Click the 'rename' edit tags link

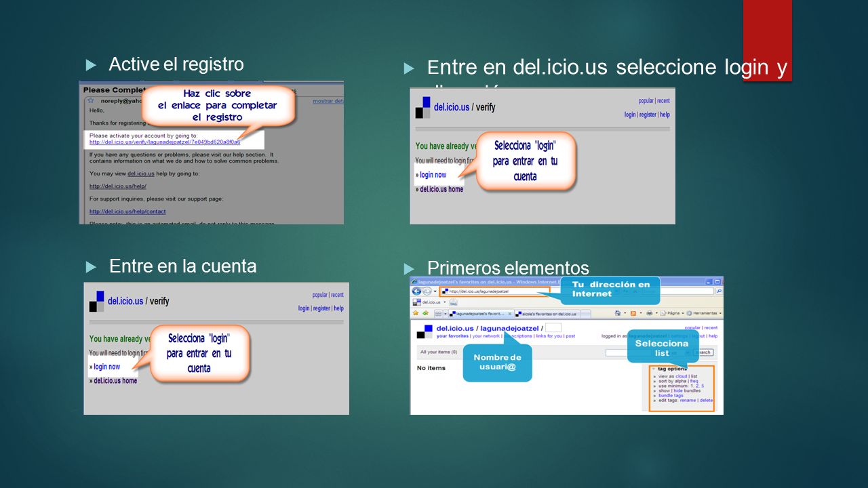688,401
